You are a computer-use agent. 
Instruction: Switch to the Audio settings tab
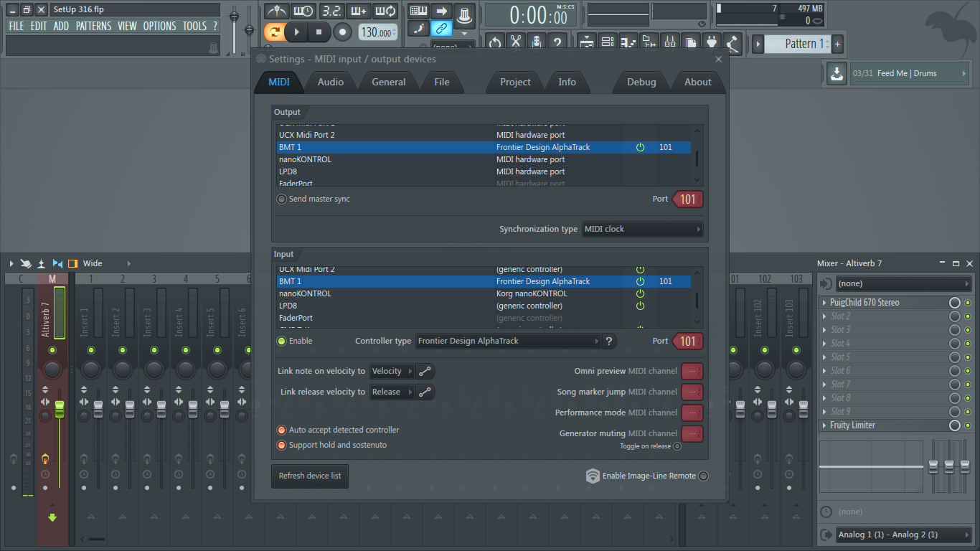(331, 82)
